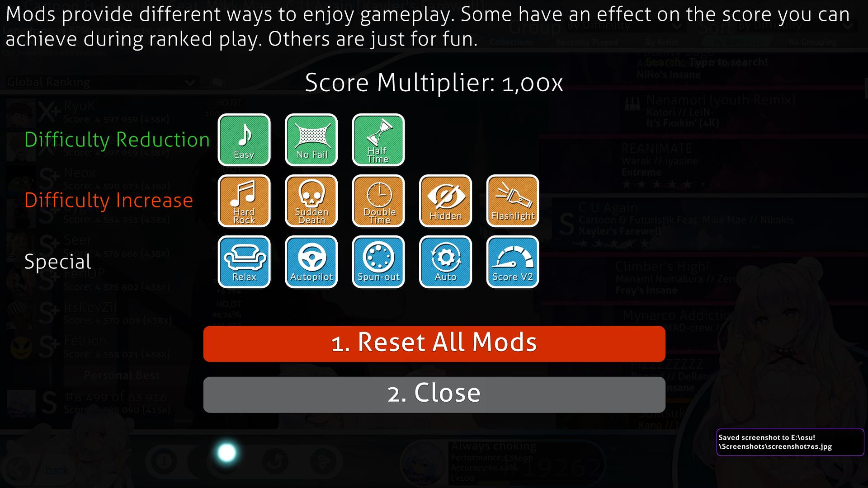Viewport: 868px width, 488px height.
Task: Toggle the Flashlight mod on
Action: pos(512,200)
